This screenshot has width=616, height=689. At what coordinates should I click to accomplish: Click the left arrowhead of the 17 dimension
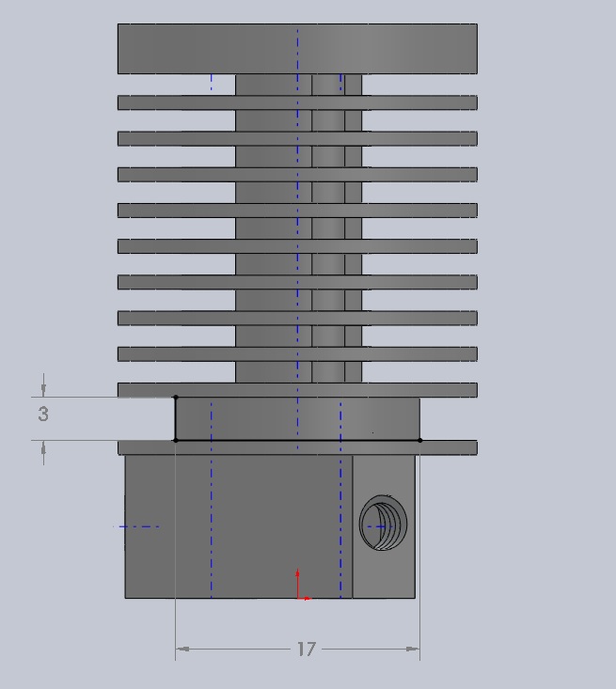tap(182, 649)
